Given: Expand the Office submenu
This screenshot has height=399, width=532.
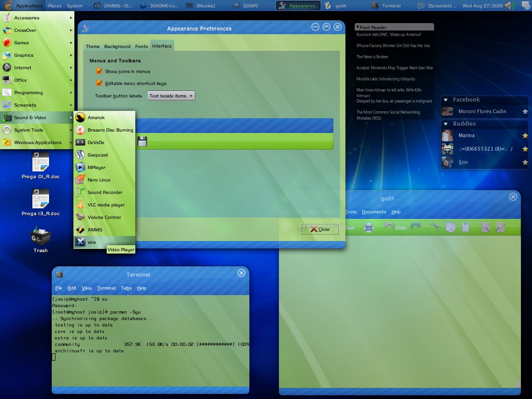Looking at the screenshot, I should (x=36, y=80).
